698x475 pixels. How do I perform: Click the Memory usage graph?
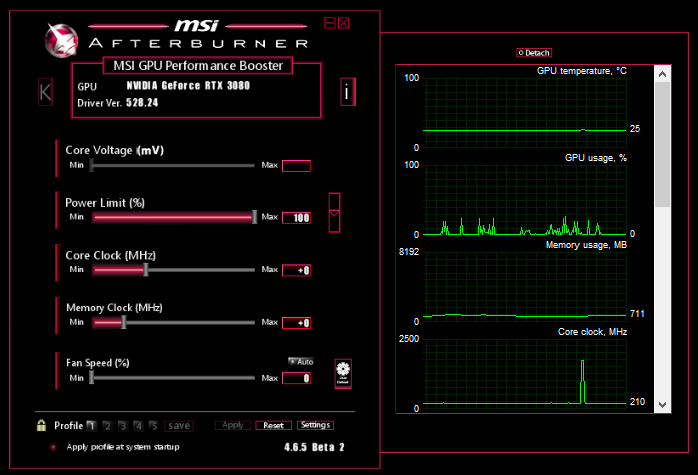pos(525,287)
